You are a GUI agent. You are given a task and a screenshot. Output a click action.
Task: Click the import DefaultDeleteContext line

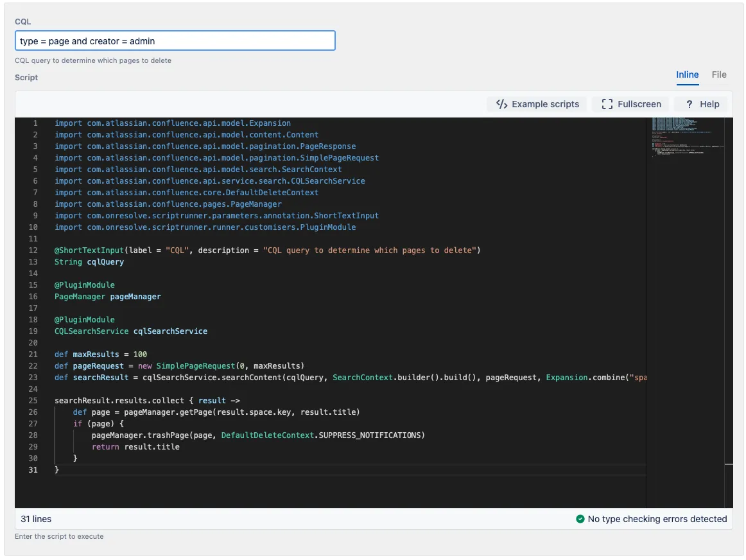[186, 193]
